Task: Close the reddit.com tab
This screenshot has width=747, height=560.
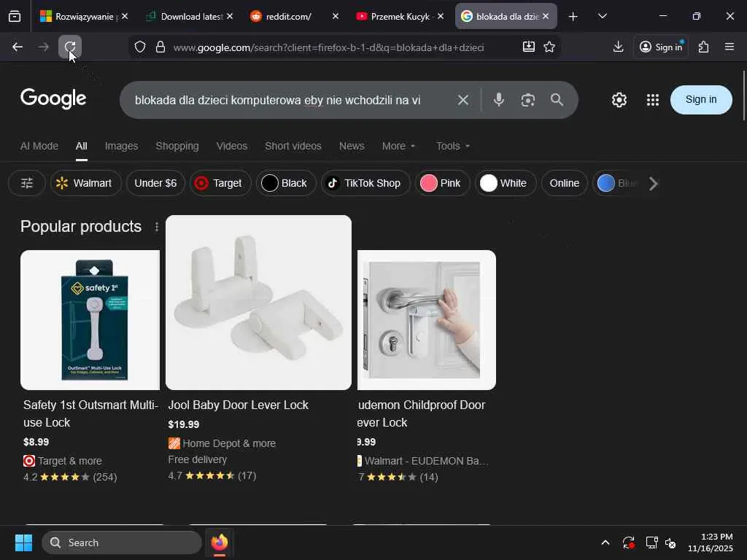Action: point(336,16)
